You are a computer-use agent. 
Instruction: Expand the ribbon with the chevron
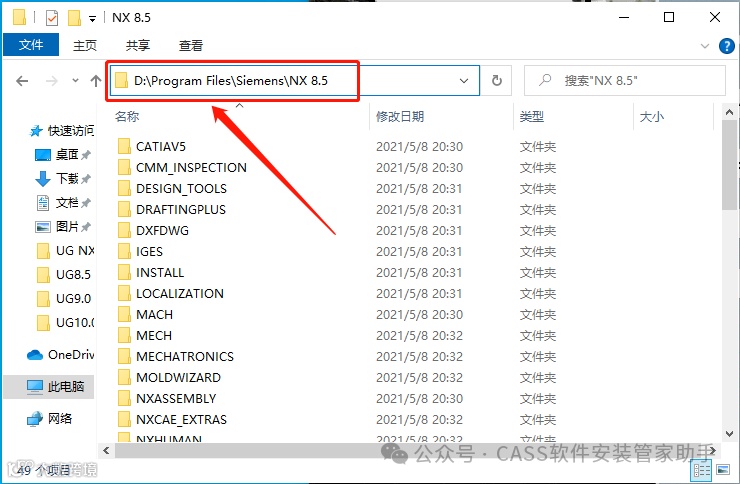pyautogui.click(x=705, y=46)
